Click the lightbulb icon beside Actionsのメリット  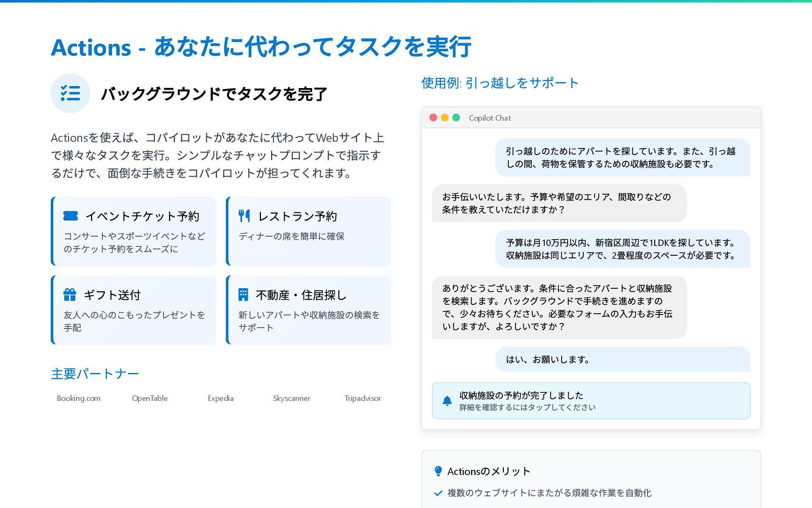[x=438, y=471]
